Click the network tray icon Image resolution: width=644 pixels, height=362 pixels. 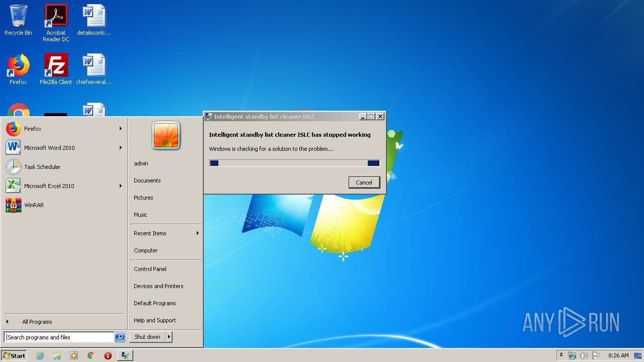572,355
